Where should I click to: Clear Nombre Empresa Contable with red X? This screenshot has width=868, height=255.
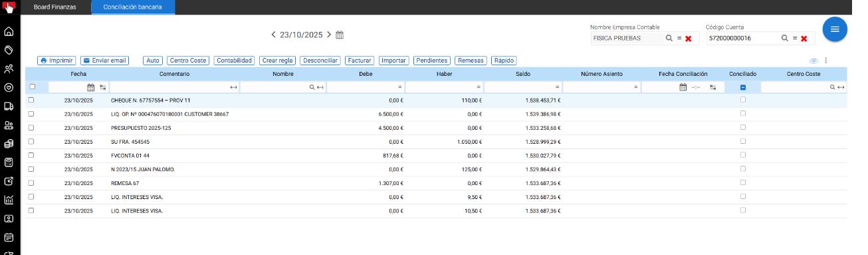689,39
